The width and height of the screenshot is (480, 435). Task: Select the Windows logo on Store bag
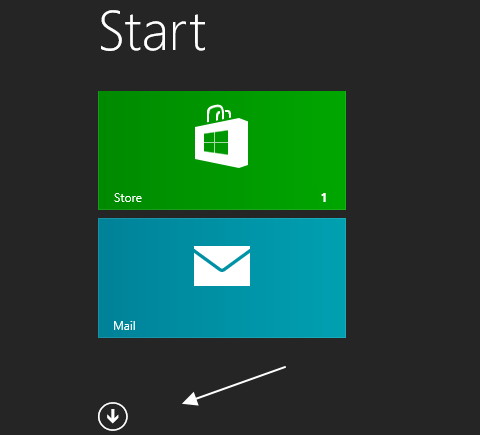(x=216, y=142)
